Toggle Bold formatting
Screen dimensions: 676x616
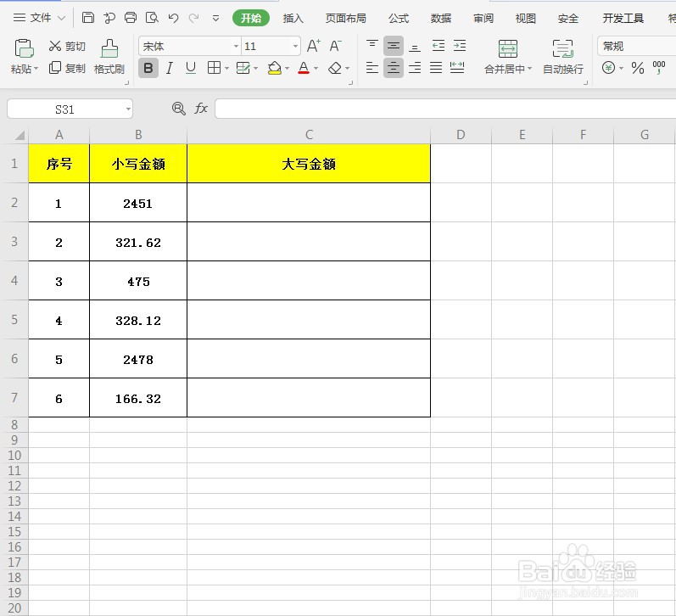[148, 68]
